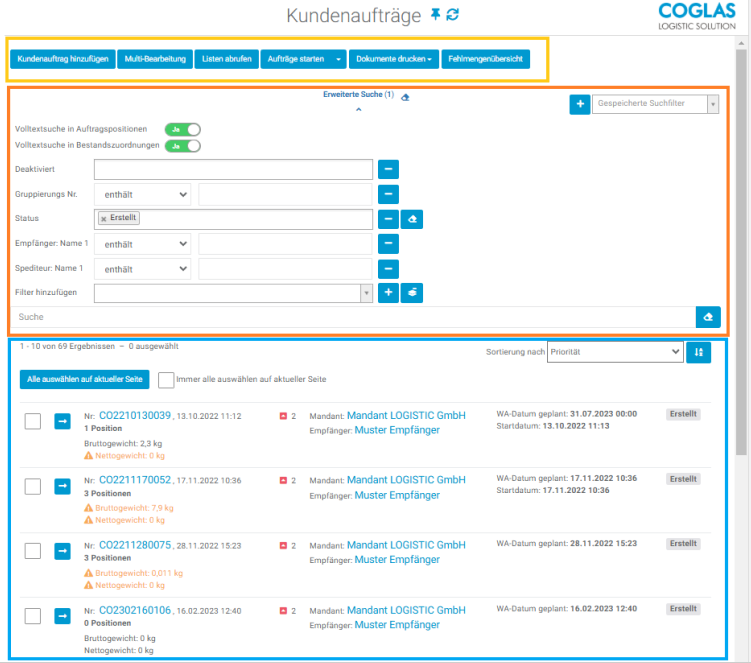
Task: Open the Sortierung nach Priorität dropdown
Action: [615, 352]
